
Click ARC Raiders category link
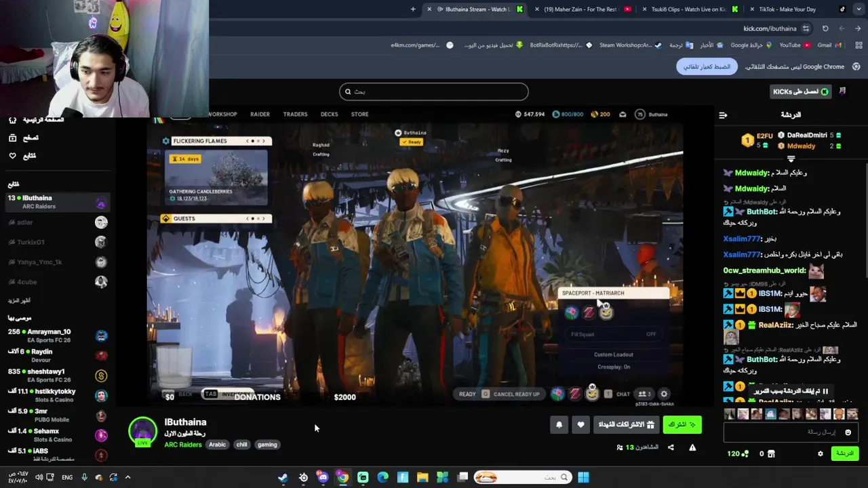(183, 445)
